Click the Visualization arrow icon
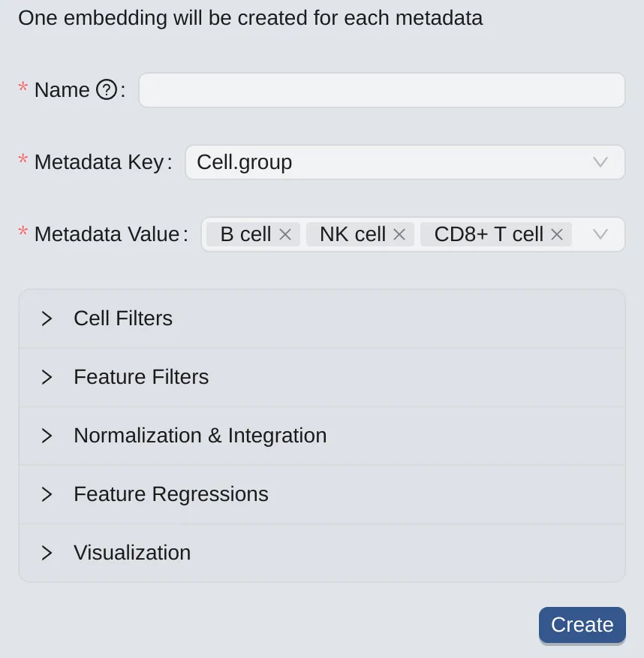 [47, 553]
